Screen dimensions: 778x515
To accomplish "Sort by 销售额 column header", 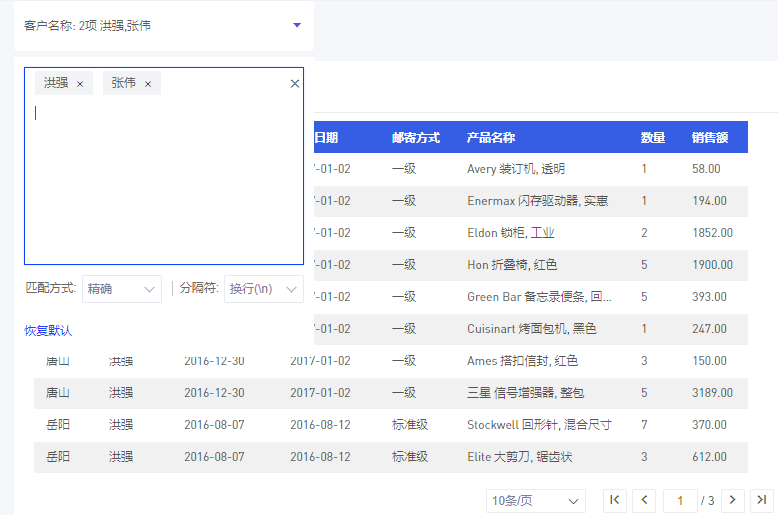I will click(x=710, y=138).
